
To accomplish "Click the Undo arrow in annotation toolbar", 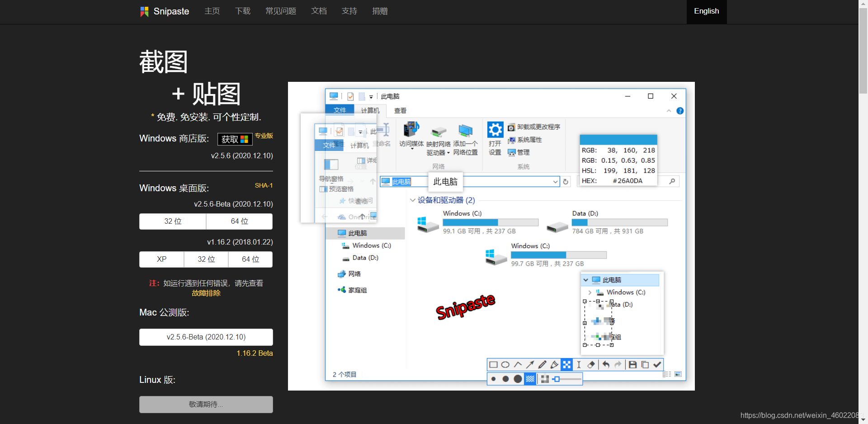I will click(x=606, y=365).
